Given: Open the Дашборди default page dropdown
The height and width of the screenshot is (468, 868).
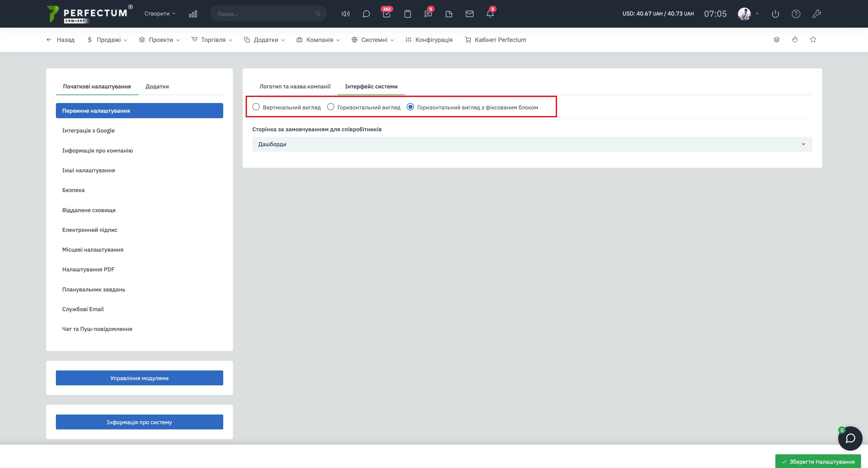Looking at the screenshot, I should (x=532, y=144).
